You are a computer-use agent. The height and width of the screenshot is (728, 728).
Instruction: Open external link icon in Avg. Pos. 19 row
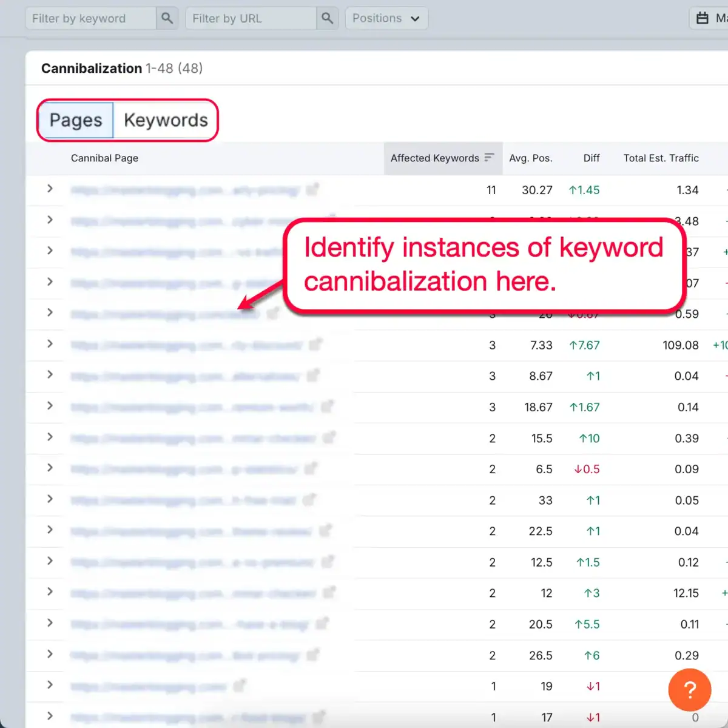tap(240, 686)
